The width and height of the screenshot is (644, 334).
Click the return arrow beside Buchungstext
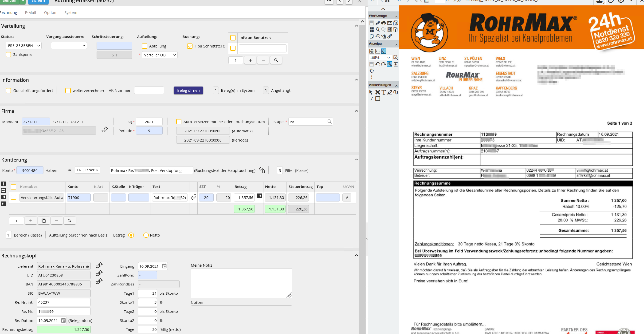coord(262,170)
